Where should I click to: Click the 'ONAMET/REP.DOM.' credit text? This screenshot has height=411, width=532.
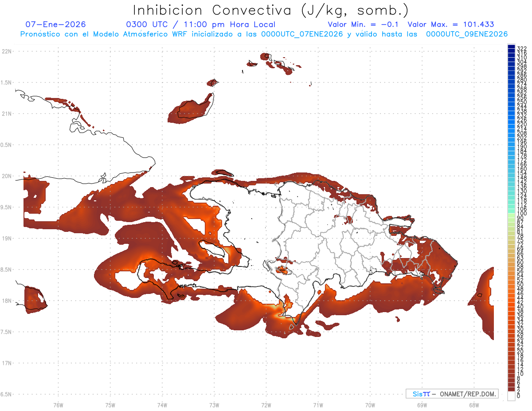(x=468, y=394)
